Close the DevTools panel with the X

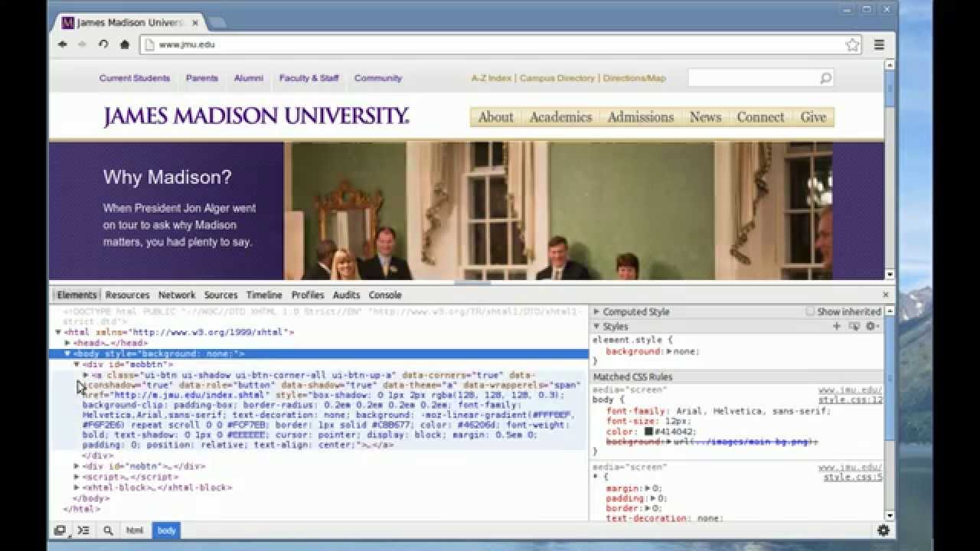(x=886, y=295)
